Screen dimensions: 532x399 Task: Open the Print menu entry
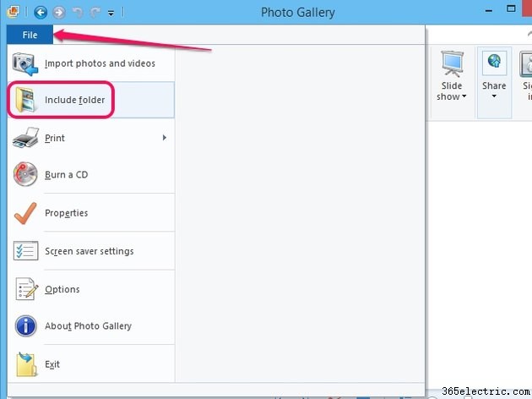[90, 138]
